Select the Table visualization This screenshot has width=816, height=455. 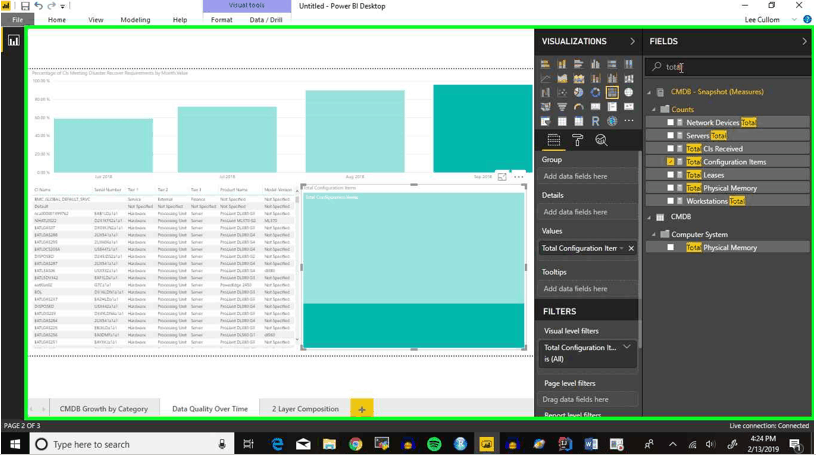pos(562,121)
